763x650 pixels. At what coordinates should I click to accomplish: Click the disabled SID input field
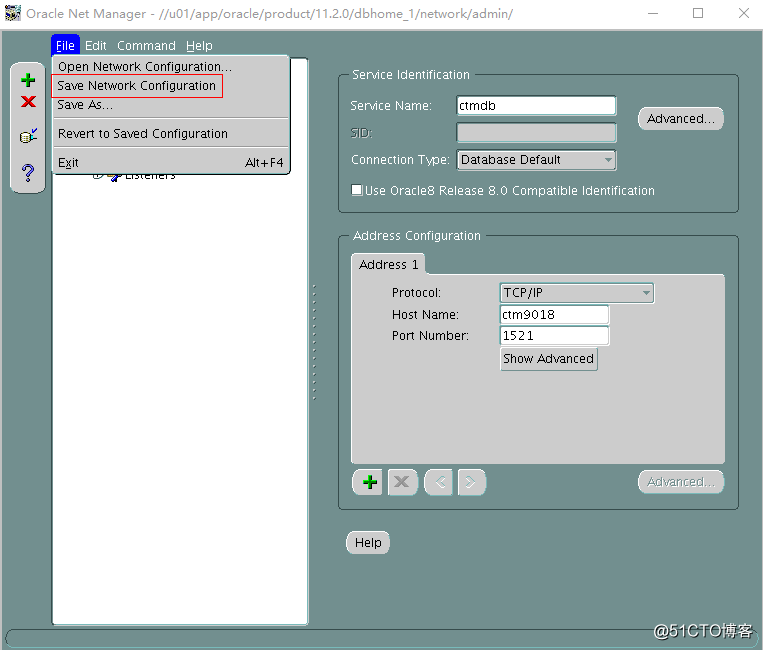point(536,133)
